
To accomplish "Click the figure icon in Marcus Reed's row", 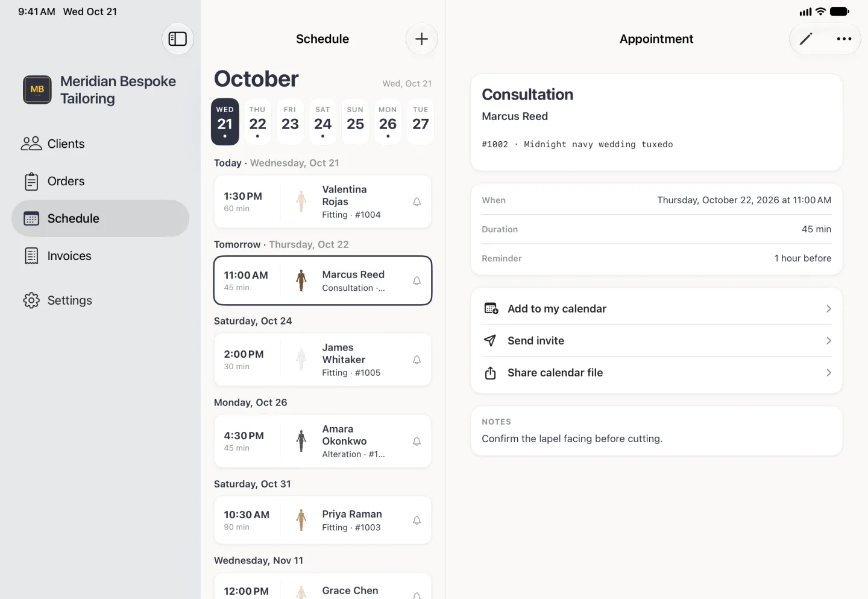I will coord(301,281).
